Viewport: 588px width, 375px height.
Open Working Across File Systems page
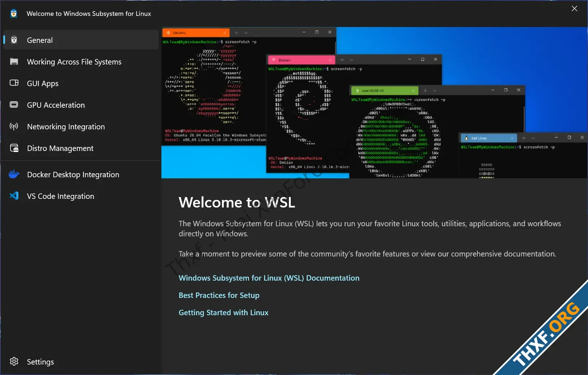click(81, 62)
